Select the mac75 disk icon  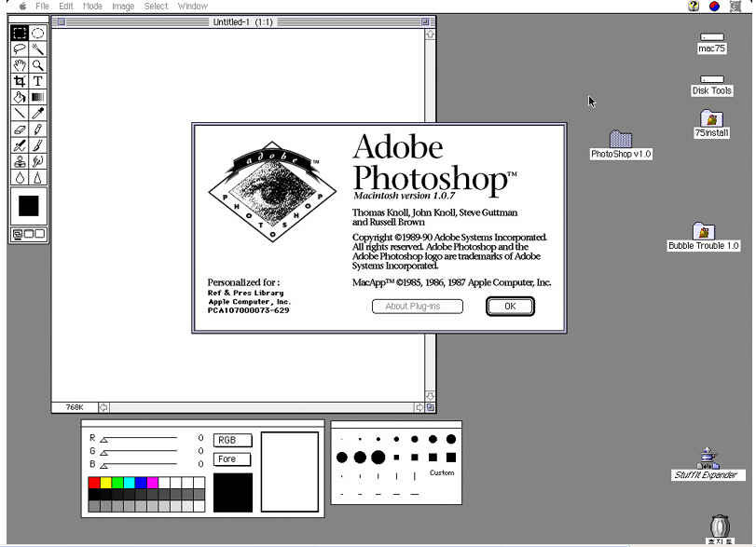[711, 36]
